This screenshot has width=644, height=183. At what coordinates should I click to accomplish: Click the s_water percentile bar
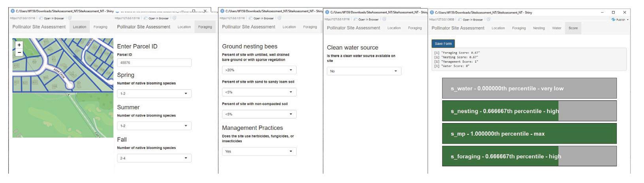click(529, 88)
